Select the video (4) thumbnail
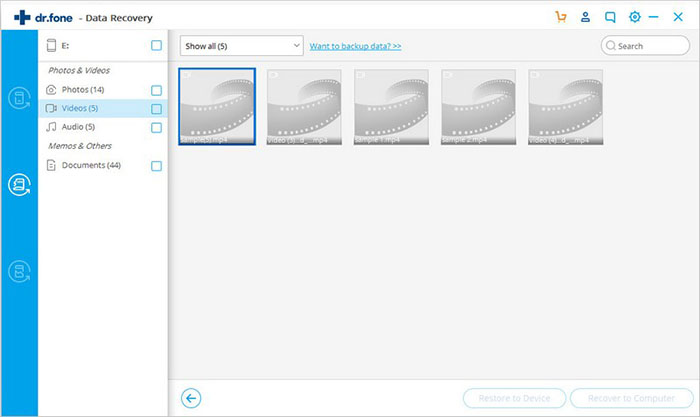The image size is (700, 417). click(x=565, y=107)
